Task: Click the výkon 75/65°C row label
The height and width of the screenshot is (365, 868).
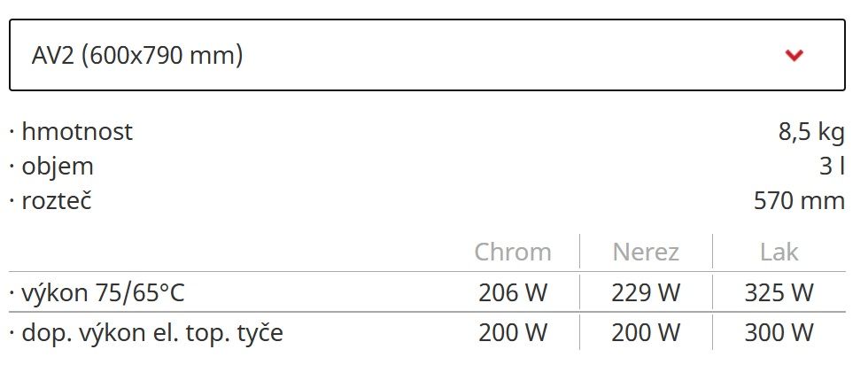Action: coord(103,293)
